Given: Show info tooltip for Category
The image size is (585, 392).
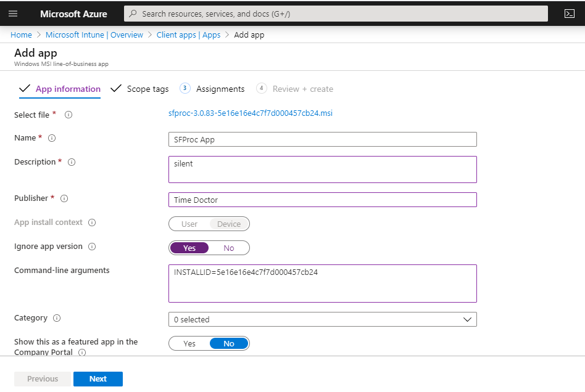Looking at the screenshot, I should [57, 318].
